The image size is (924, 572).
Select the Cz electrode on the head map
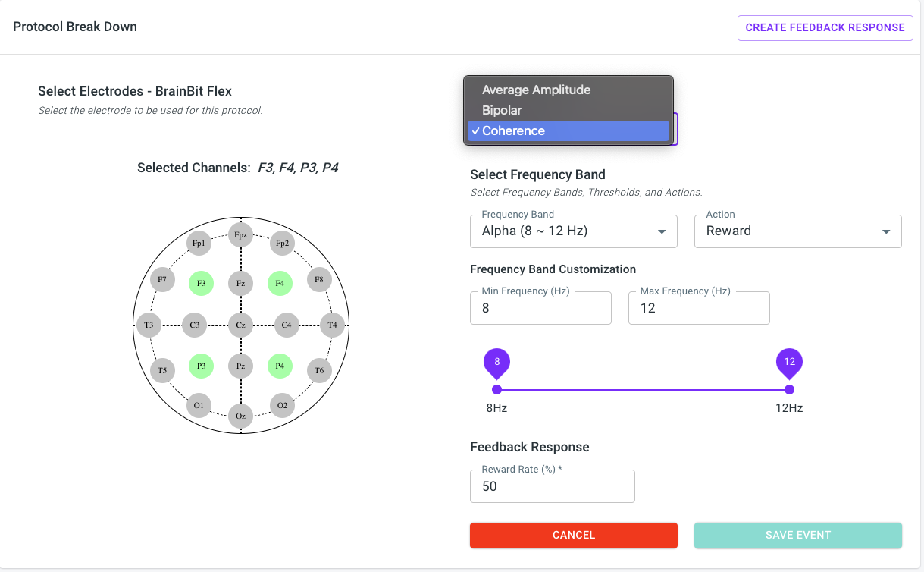(x=240, y=325)
